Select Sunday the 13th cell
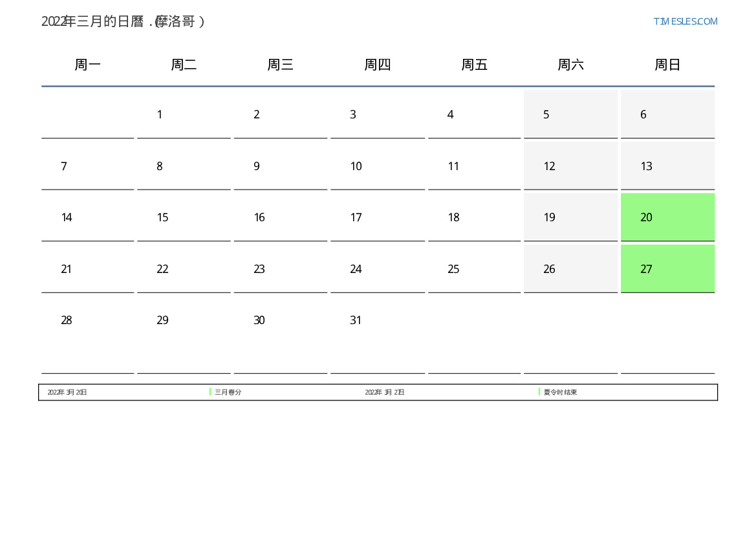Image resolution: width=756 pixels, height=535 pixels. (667, 166)
